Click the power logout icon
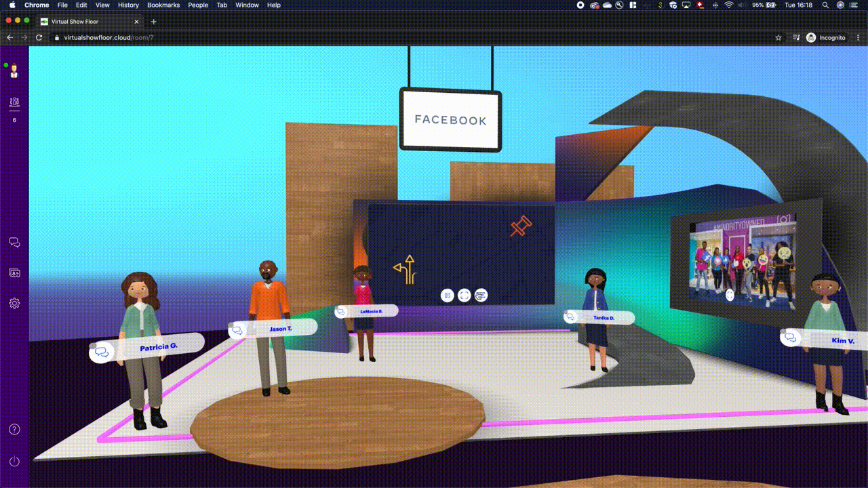Viewport: 868px width, 488px height. pos(14,462)
